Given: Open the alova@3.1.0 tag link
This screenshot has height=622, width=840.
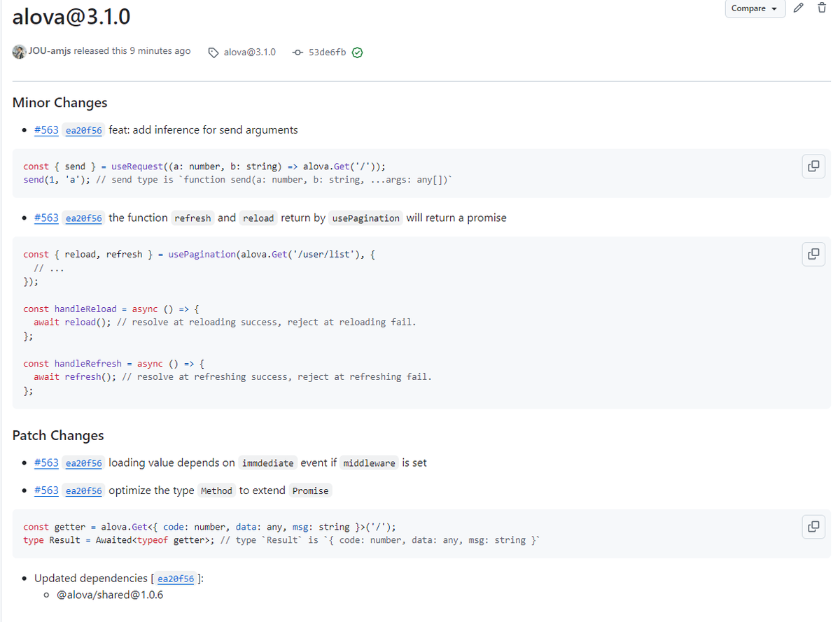Looking at the screenshot, I should [x=250, y=52].
